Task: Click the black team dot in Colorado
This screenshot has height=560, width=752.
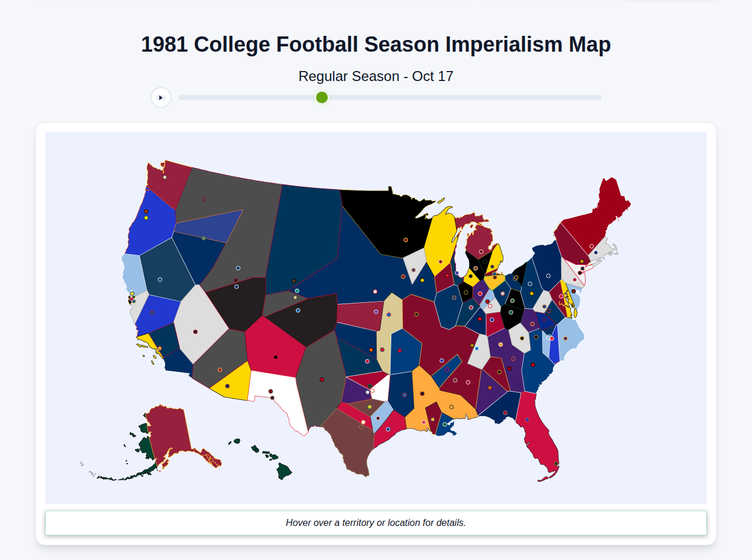Action: [275, 356]
